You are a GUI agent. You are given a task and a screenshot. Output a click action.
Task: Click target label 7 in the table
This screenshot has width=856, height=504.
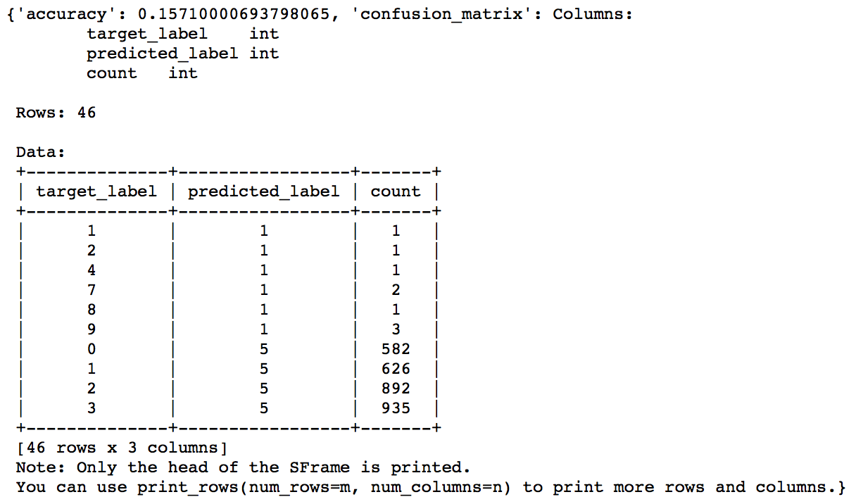[92, 290]
